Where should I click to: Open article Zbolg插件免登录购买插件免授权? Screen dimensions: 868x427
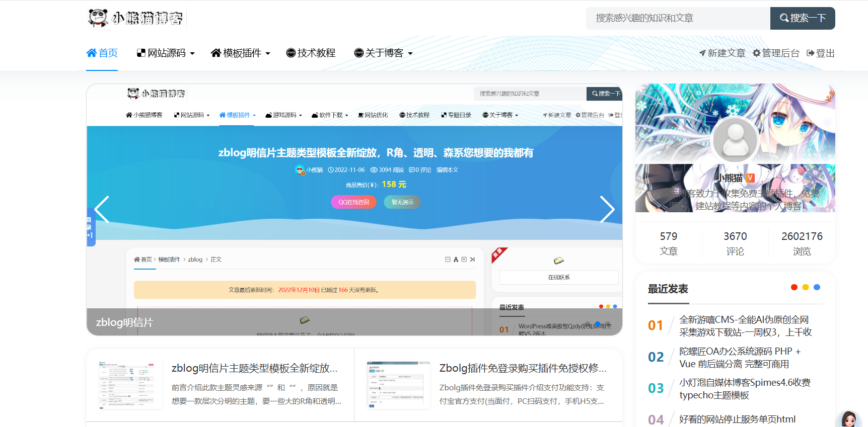click(x=523, y=368)
